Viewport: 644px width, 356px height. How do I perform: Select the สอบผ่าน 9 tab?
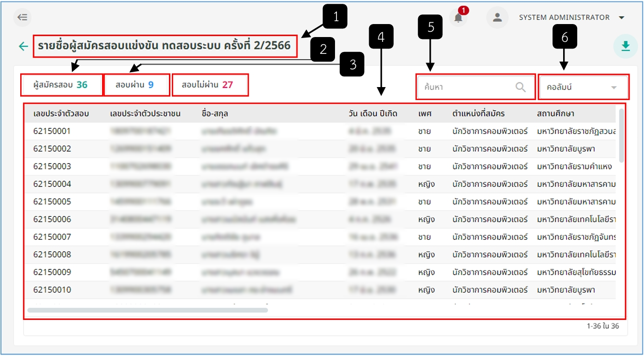point(137,85)
